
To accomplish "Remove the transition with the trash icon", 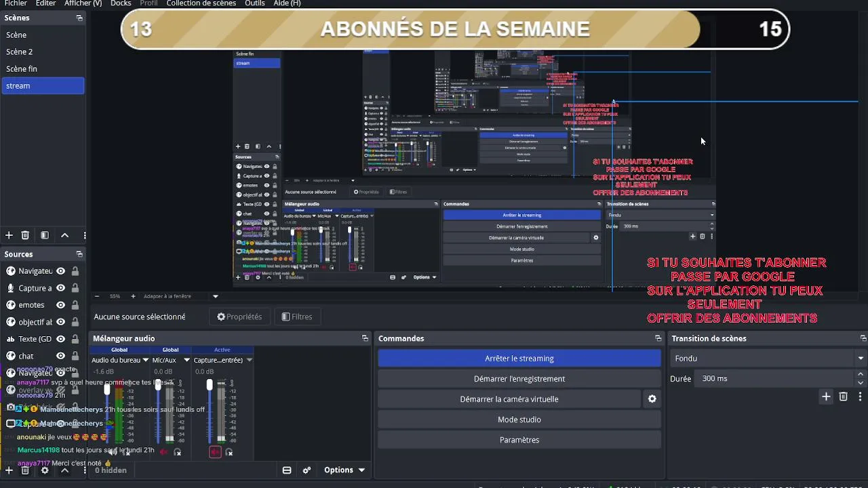I will (843, 396).
